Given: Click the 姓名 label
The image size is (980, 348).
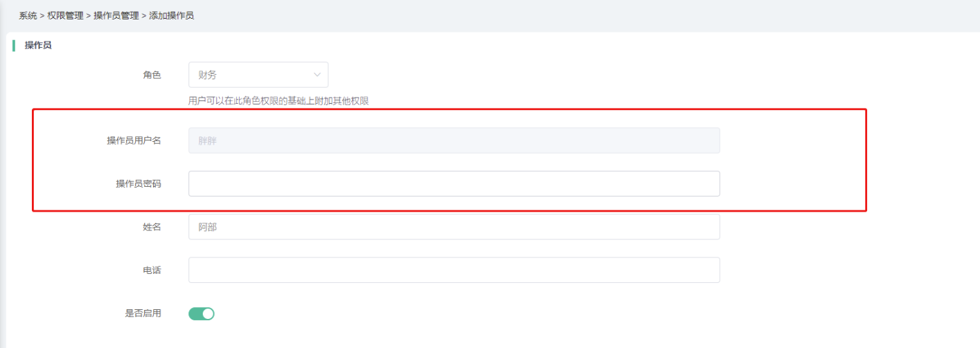Looking at the screenshot, I should click(x=152, y=227).
